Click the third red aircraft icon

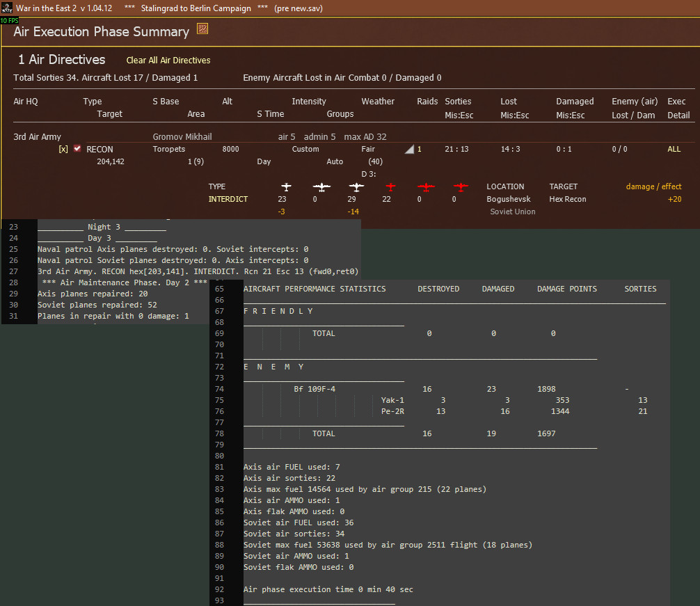[x=461, y=186]
